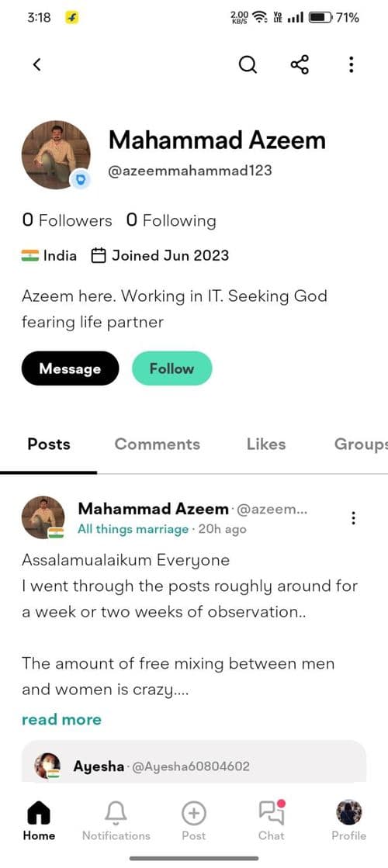Tap the share profile icon
This screenshot has height=868, width=388.
click(300, 64)
